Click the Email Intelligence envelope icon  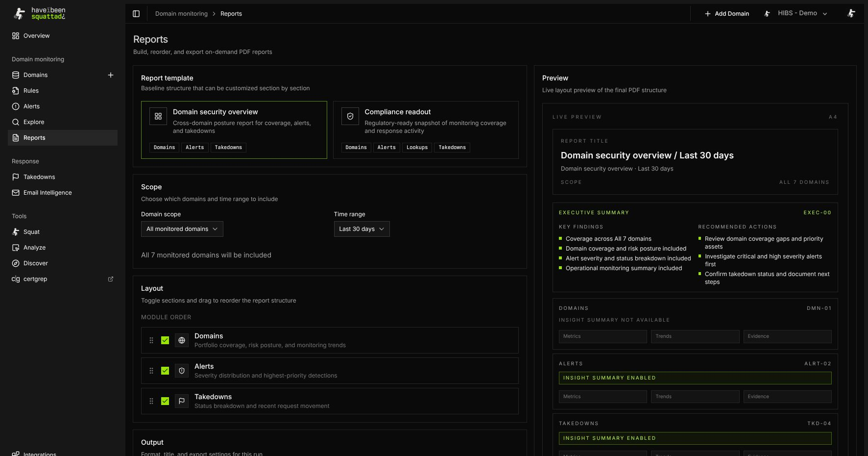[16, 193]
